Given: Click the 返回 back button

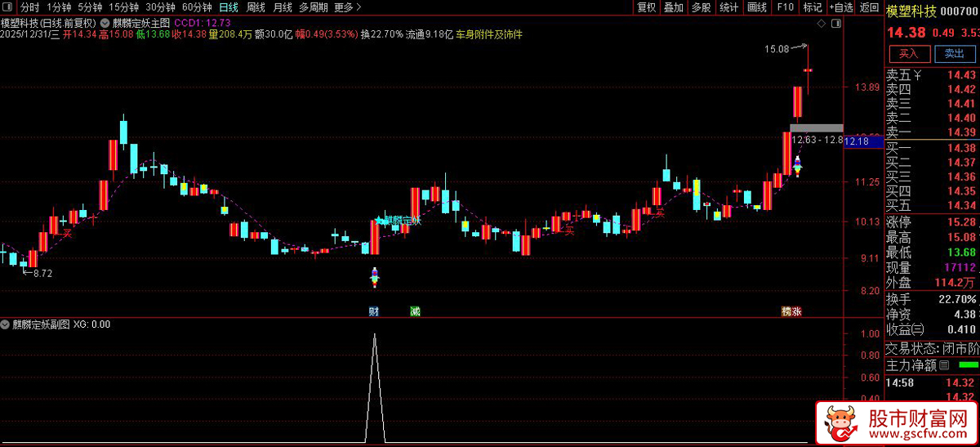Looking at the screenshot, I should (869, 7).
